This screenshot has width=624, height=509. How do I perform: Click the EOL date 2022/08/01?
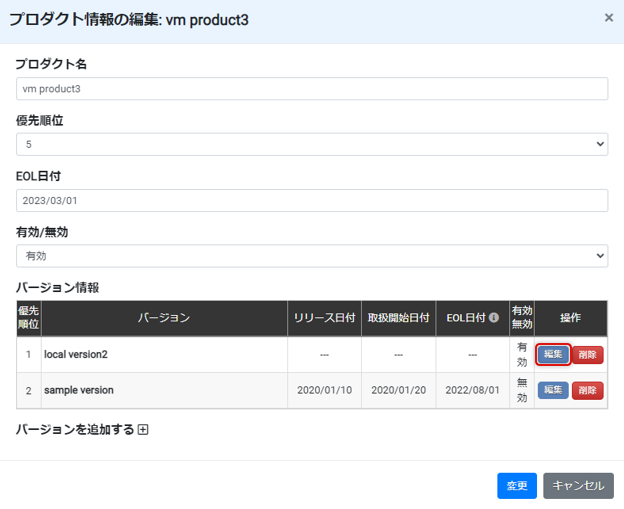coord(472,390)
